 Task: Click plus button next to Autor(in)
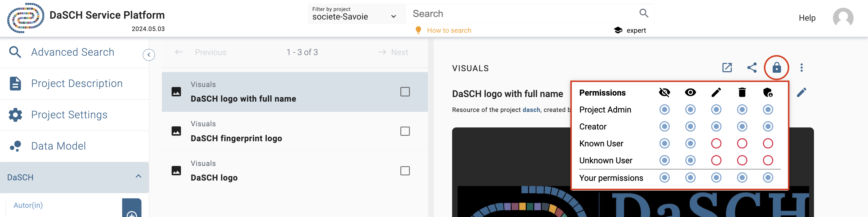pos(131,213)
